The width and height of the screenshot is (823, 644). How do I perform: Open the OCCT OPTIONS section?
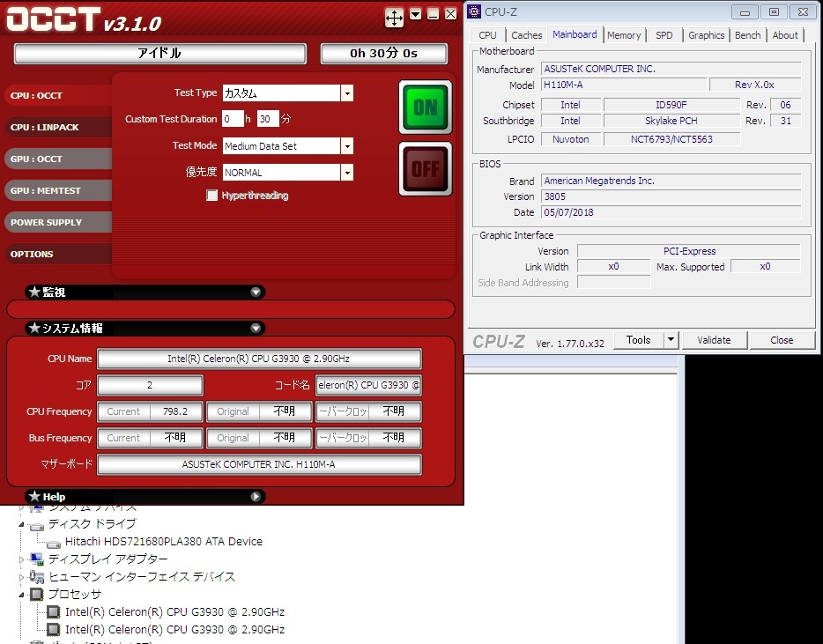coord(58,254)
